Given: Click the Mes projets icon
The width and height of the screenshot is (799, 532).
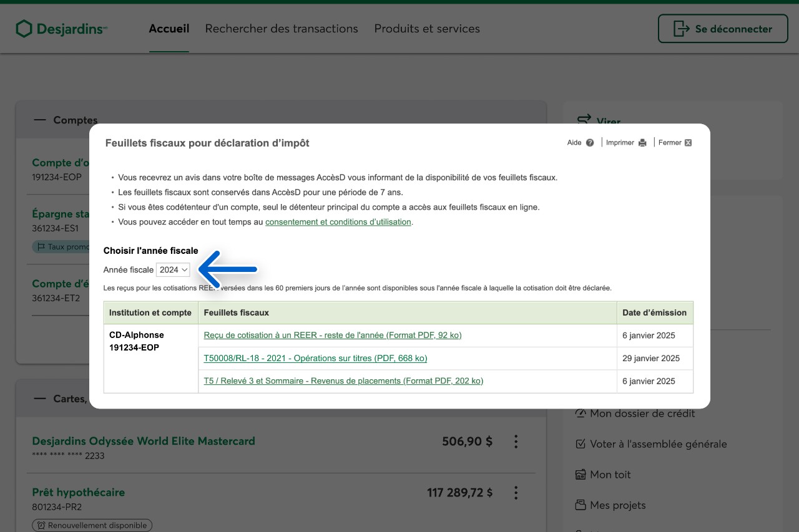Looking at the screenshot, I should click(581, 505).
